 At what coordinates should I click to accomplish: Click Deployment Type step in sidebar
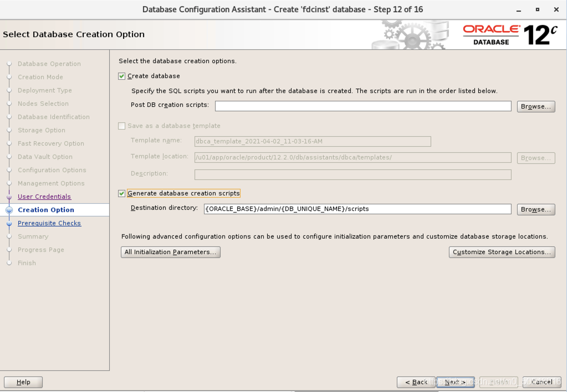click(45, 90)
